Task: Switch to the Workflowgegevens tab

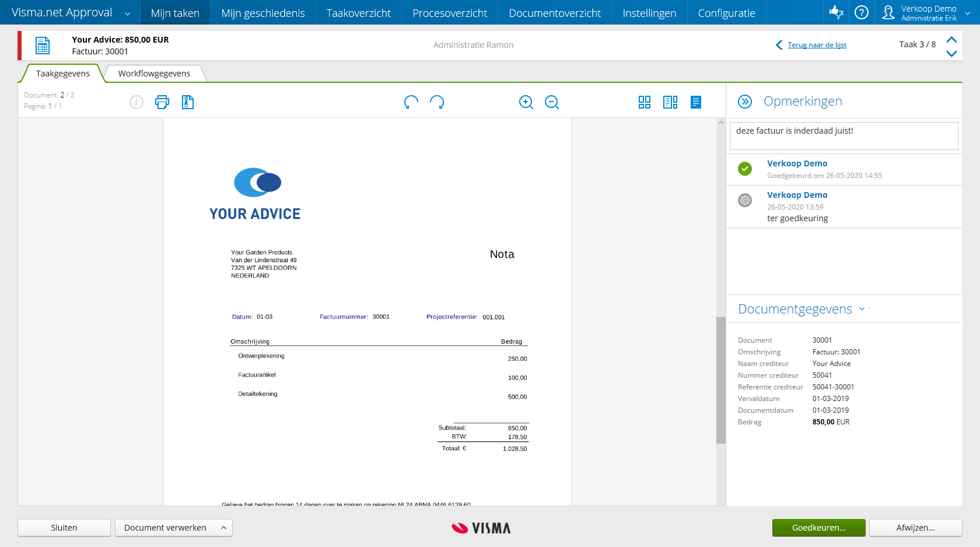Action: click(x=154, y=74)
